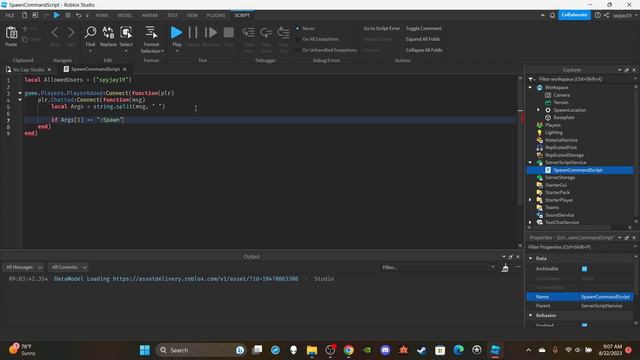
Task: Click the Help question mark icon
Action: [x=598, y=15]
